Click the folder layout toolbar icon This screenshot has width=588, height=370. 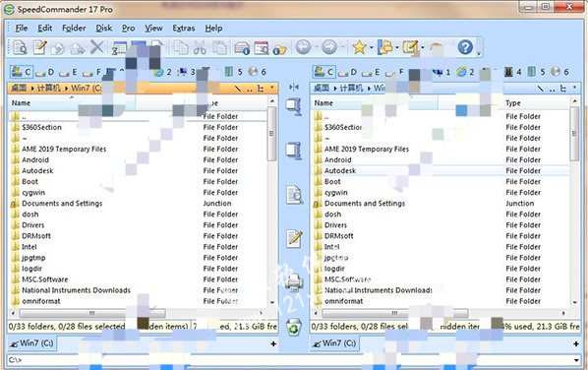click(x=384, y=47)
